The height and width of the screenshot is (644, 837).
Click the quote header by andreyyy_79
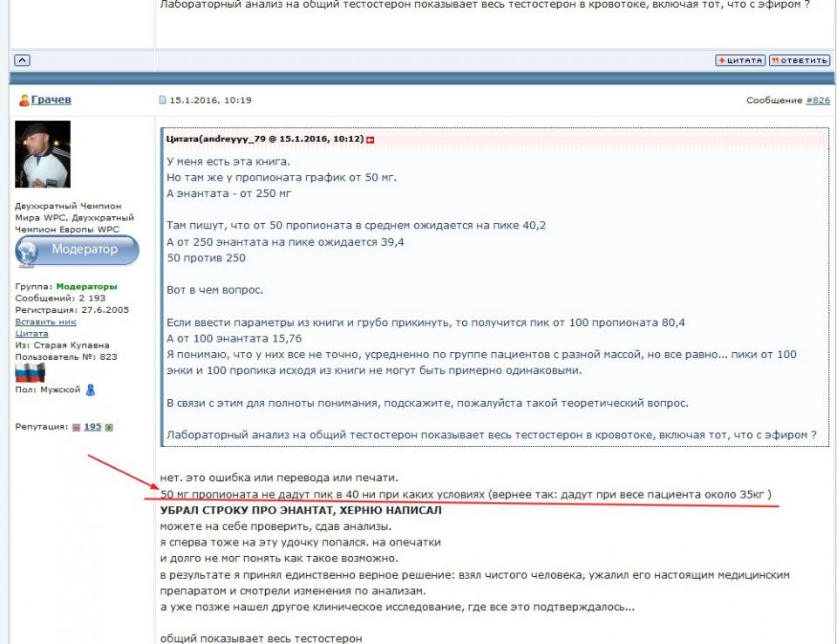coord(265,139)
